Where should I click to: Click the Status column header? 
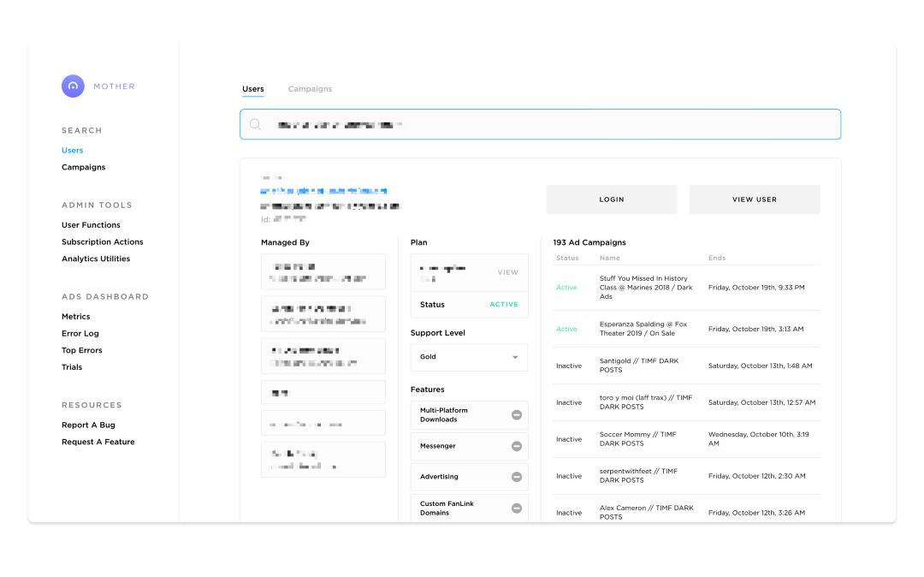pyautogui.click(x=567, y=259)
